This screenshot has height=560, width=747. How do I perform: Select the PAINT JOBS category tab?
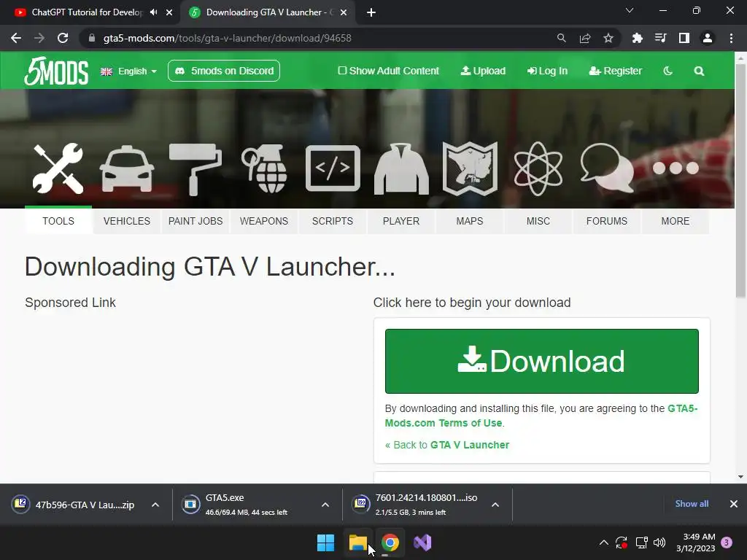point(196,221)
